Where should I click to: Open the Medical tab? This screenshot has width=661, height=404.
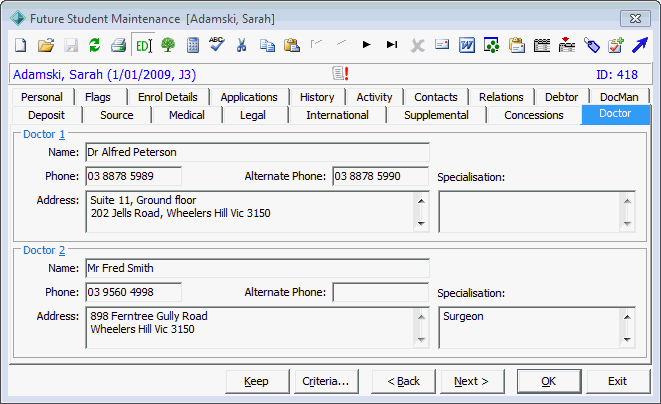click(x=187, y=115)
